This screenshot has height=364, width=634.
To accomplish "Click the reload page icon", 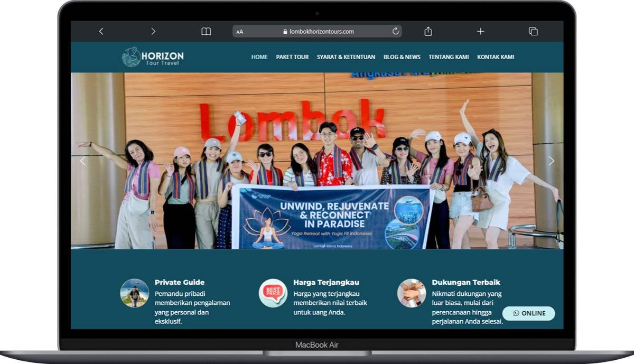I will [x=395, y=31].
